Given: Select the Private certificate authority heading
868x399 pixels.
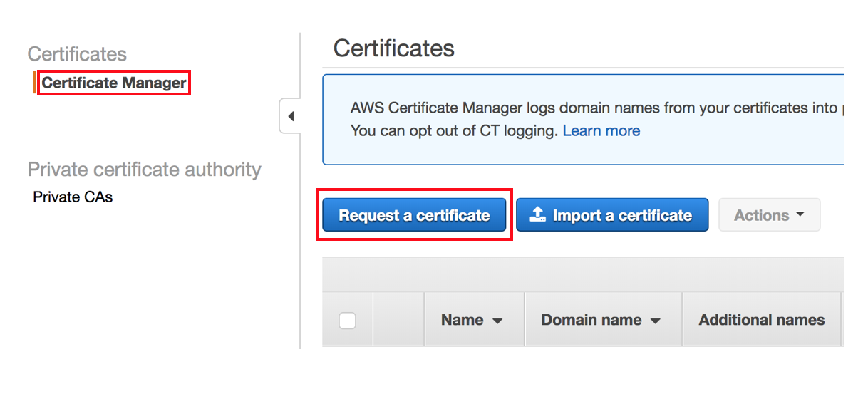Looking at the screenshot, I should pos(144,170).
